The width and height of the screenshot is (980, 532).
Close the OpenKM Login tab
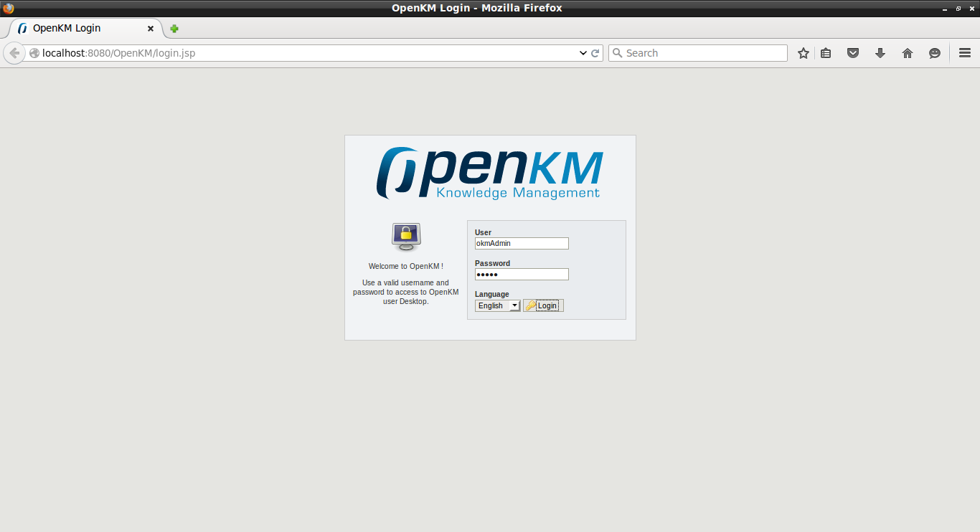(x=151, y=29)
